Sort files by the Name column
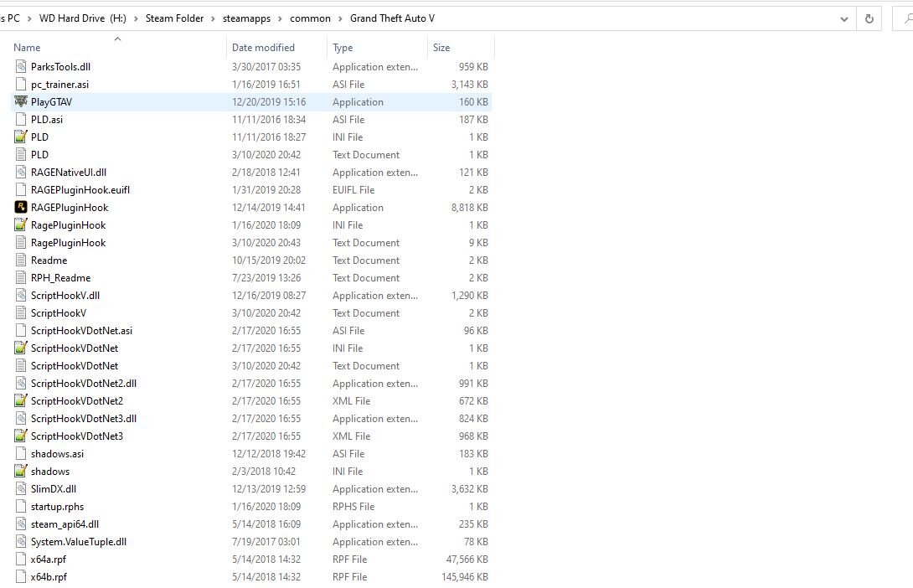Screen dimensions: 913x588 pos(27,48)
